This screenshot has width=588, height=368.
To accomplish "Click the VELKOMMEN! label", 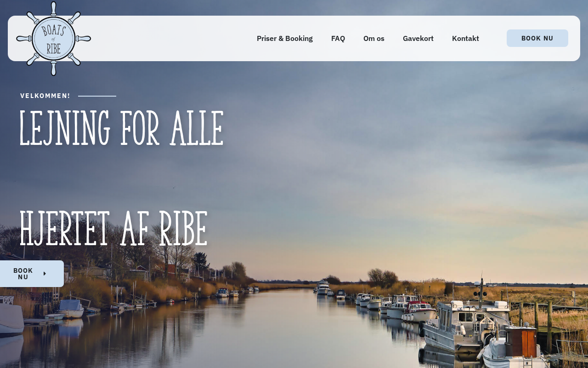I will 45,96.
